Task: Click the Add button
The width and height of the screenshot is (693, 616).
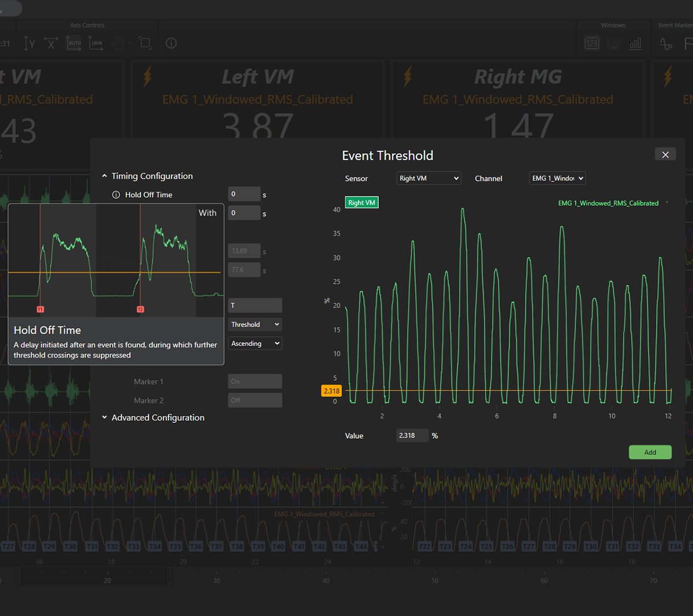Action: coord(650,452)
